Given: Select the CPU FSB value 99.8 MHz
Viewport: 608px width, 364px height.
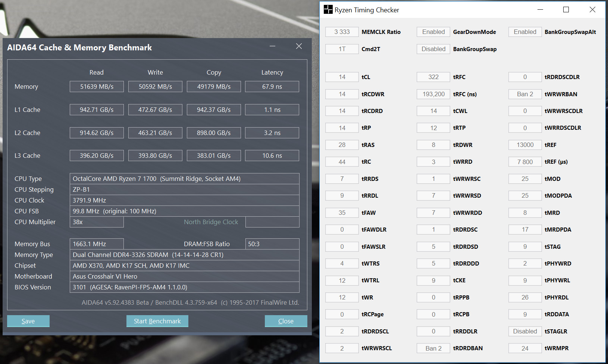Looking at the screenshot, I should pyautogui.click(x=184, y=211).
